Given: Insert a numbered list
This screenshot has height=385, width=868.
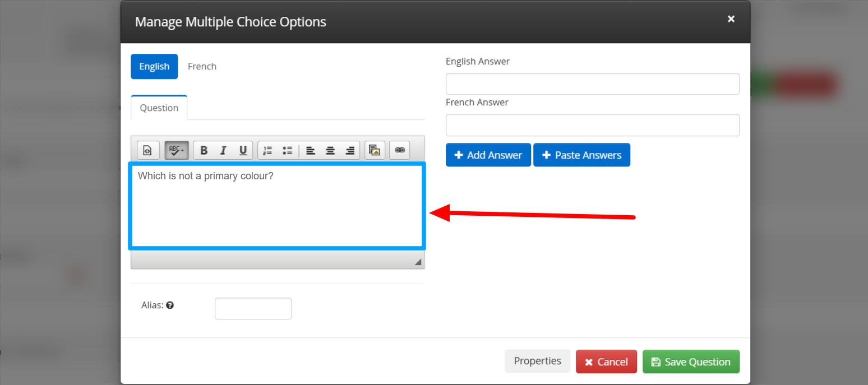Looking at the screenshot, I should point(267,150).
